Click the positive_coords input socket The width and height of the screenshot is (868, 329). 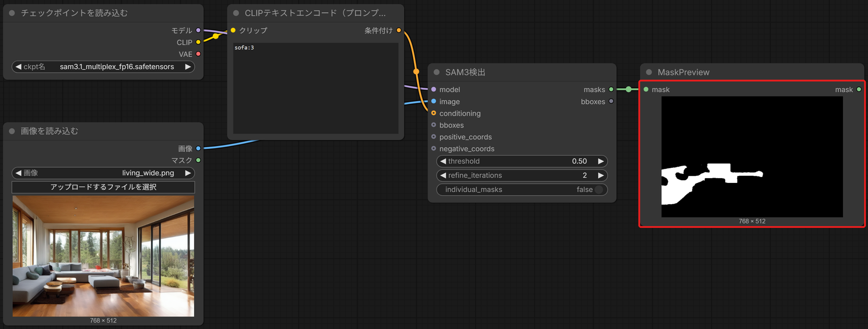[433, 137]
